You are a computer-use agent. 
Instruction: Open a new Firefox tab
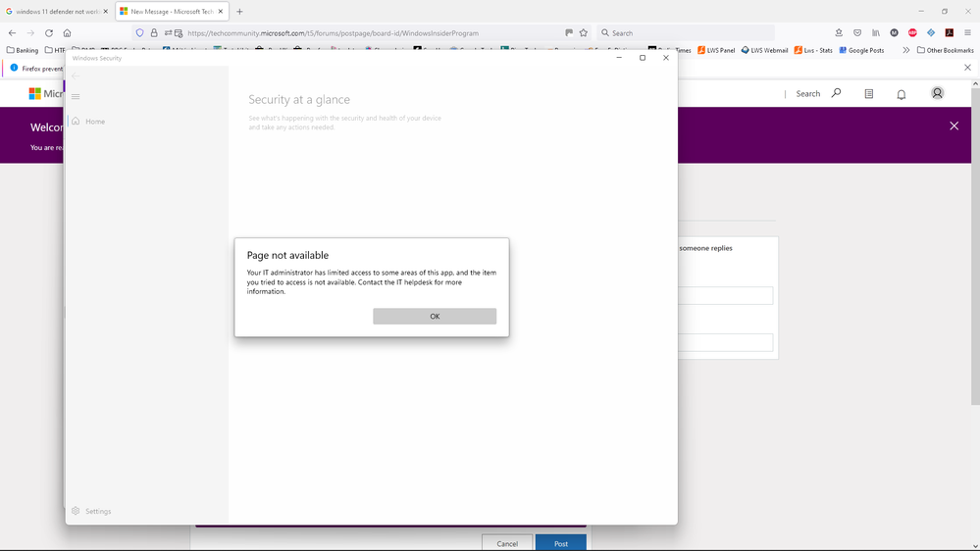click(239, 11)
